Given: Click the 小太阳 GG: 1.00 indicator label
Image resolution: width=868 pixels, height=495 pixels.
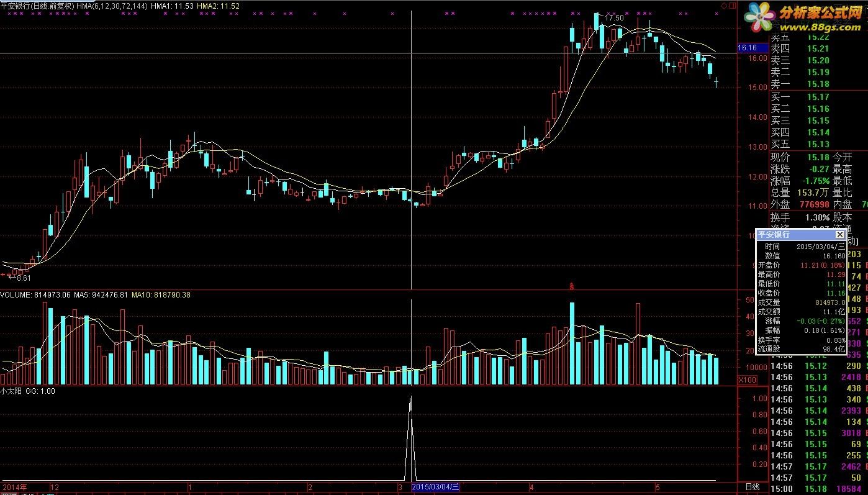Looking at the screenshot, I should point(28,391).
